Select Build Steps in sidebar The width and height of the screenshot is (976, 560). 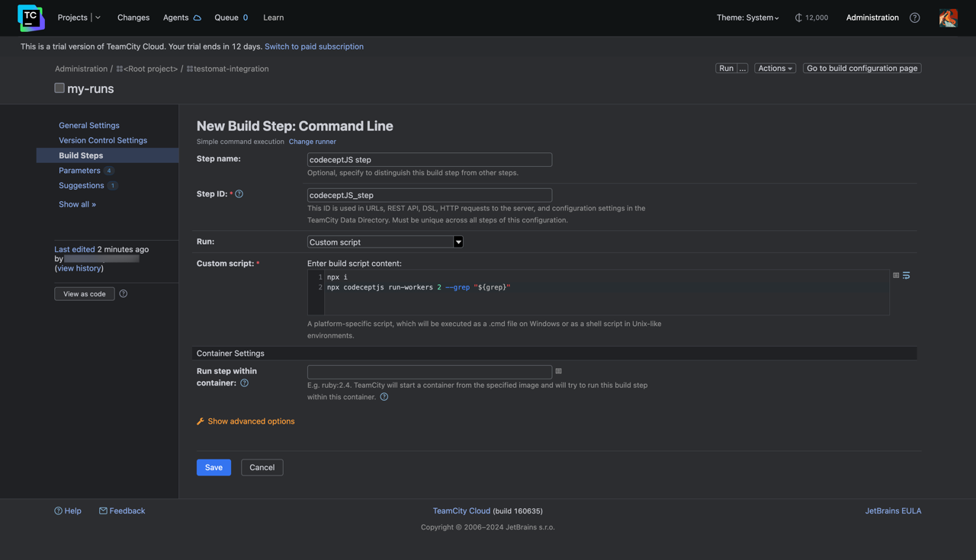[x=108, y=155]
